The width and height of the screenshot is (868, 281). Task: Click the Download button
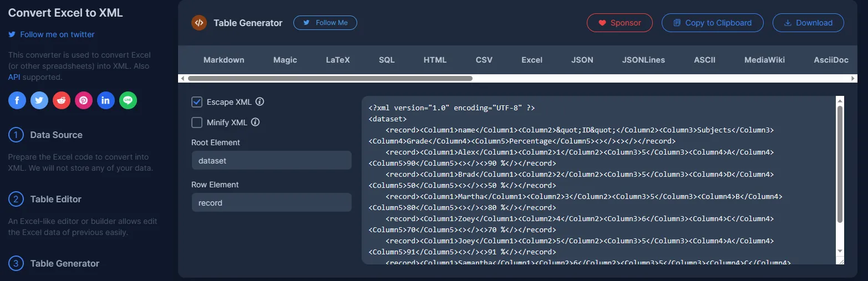[x=808, y=23]
